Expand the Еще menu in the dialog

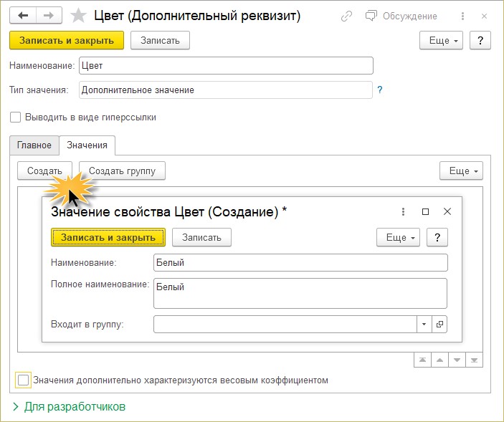click(x=397, y=237)
